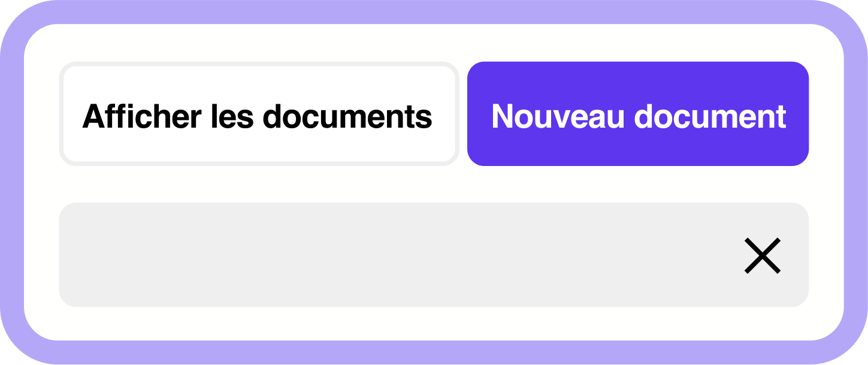Click the word Afficher on the white button
Image resolution: width=868 pixels, height=365 pixels.
(x=142, y=116)
